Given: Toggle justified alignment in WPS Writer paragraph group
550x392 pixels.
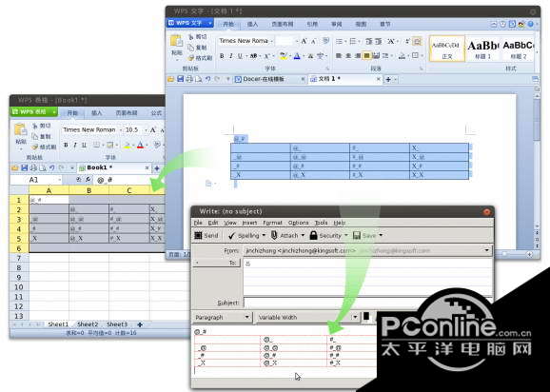Looking at the screenshot, I should (x=366, y=55).
